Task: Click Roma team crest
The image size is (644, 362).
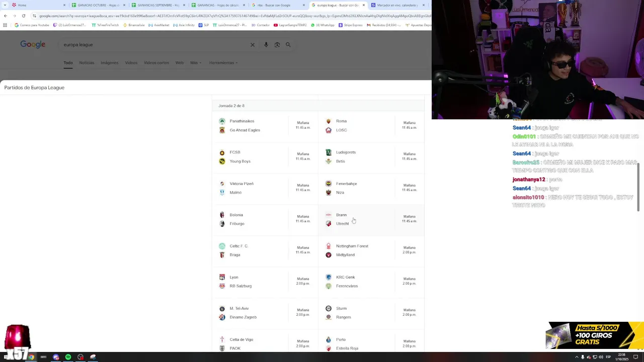Action: point(329,121)
